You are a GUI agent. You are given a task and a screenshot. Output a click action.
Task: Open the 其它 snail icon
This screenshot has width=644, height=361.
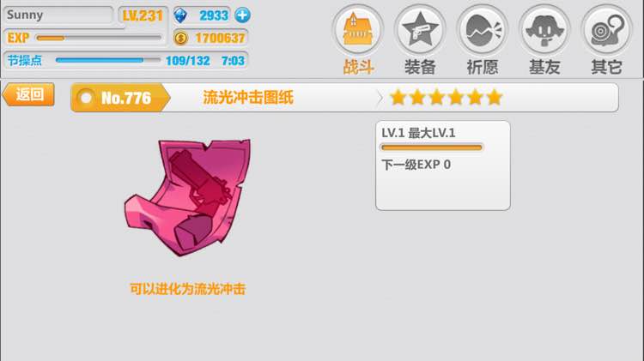point(607,29)
